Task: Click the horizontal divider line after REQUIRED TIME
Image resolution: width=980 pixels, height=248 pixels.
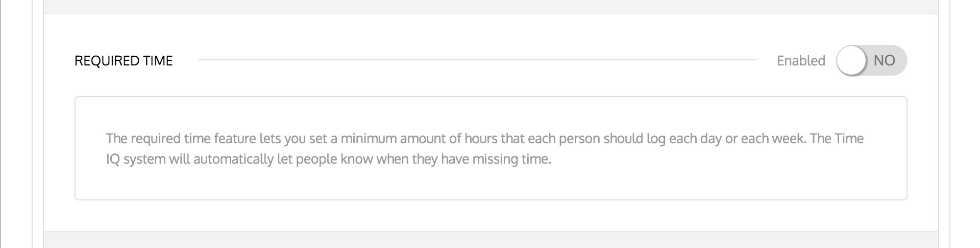Action: click(x=477, y=60)
